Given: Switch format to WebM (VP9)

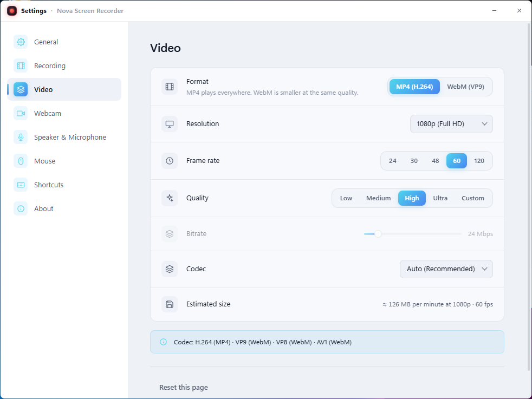Looking at the screenshot, I should coord(465,87).
